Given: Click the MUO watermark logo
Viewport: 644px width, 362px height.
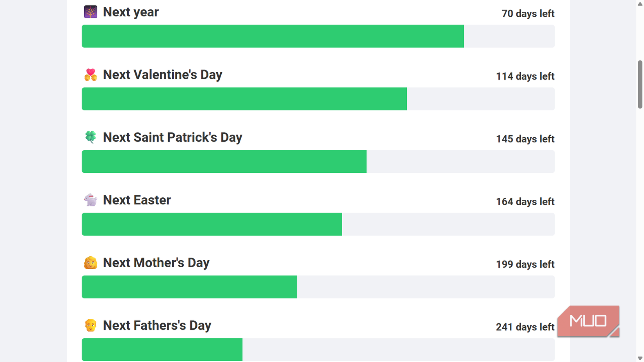Looking at the screenshot, I should pos(588,321).
